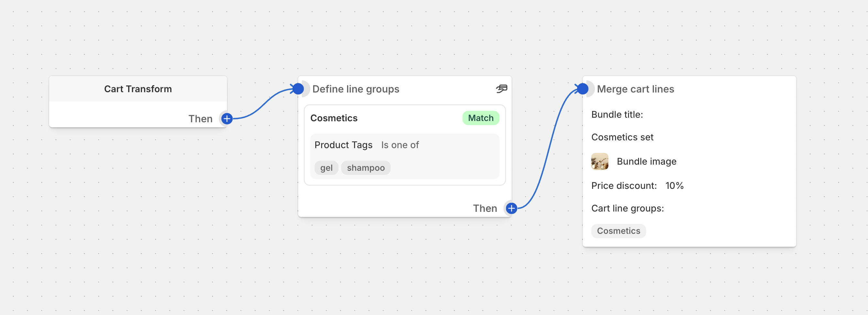This screenshot has width=868, height=315.
Task: Click the Cosmetics chip under Cart line groups
Action: point(618,231)
